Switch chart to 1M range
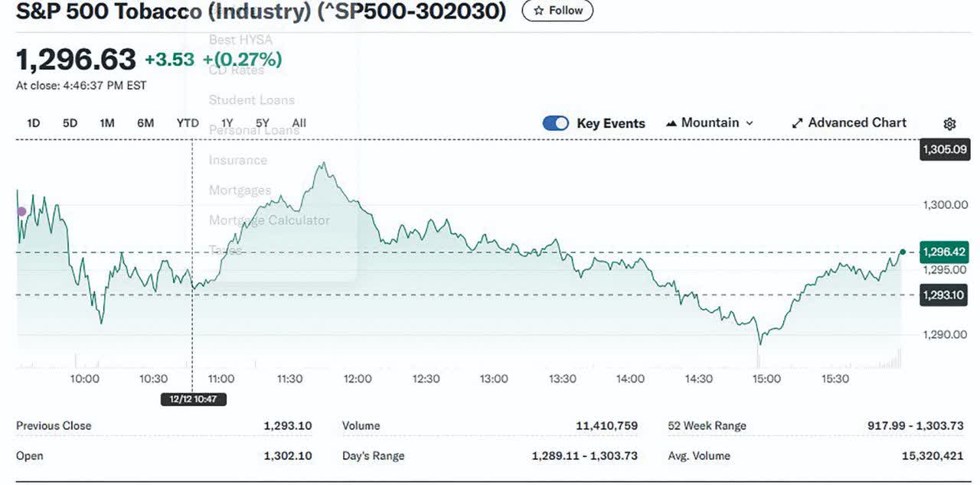Viewport: 980px width, 485px height. pyautogui.click(x=107, y=123)
